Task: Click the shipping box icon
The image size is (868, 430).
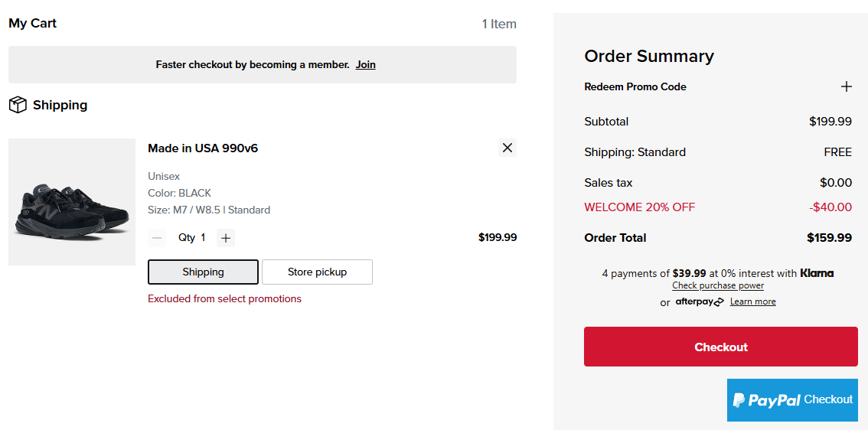Action: pos(18,105)
